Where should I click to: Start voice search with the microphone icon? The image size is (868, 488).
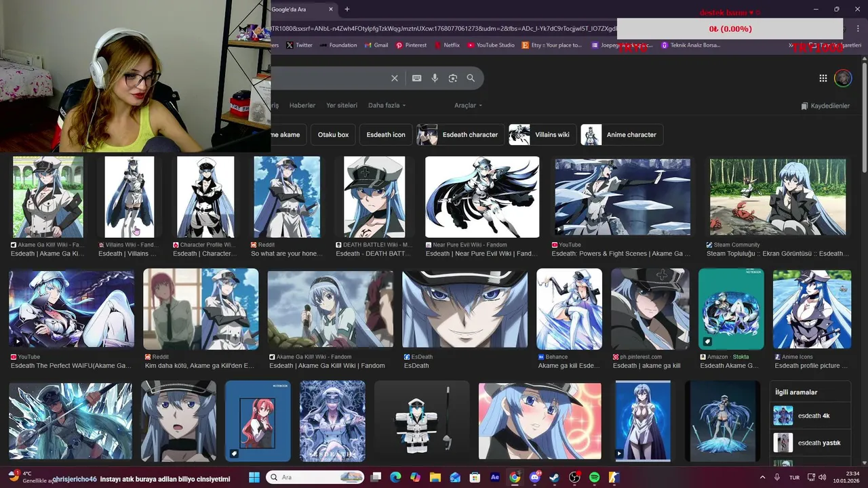(x=435, y=78)
